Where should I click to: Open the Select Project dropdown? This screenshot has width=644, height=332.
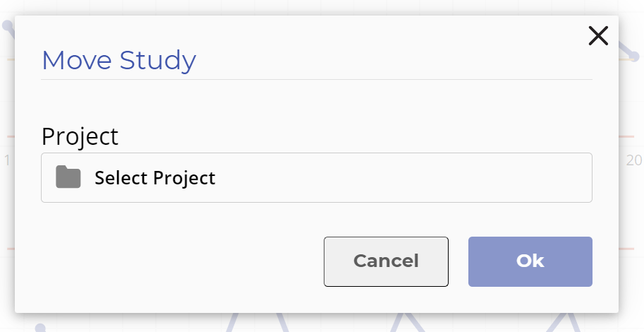pos(316,178)
